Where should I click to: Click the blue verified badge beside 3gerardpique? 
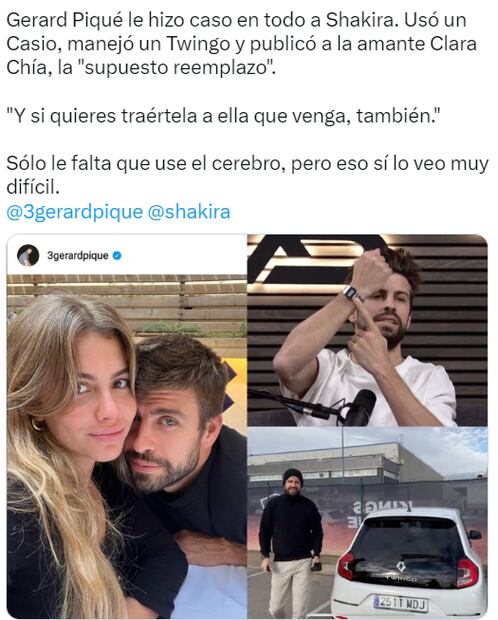click(117, 256)
